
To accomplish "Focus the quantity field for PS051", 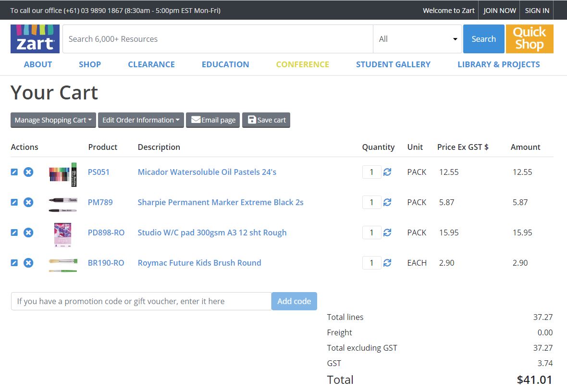I will point(372,172).
